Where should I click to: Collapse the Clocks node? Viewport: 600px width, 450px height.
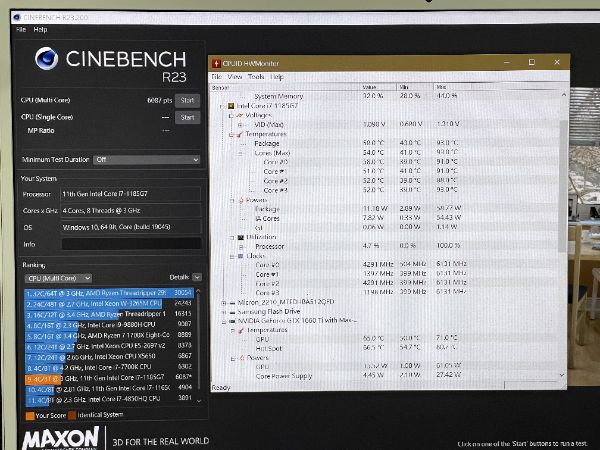[232, 256]
